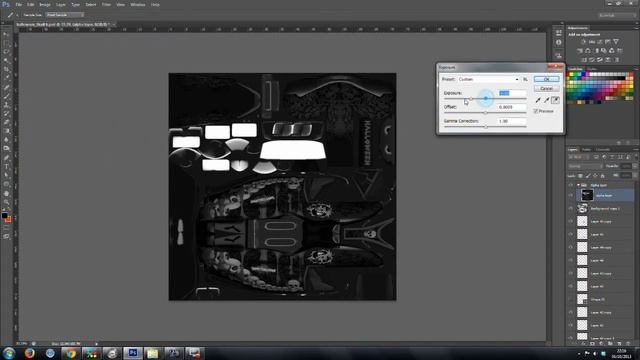Add a Vibrance adjustment
The width and height of the screenshot is (640, 360).
[616, 42]
